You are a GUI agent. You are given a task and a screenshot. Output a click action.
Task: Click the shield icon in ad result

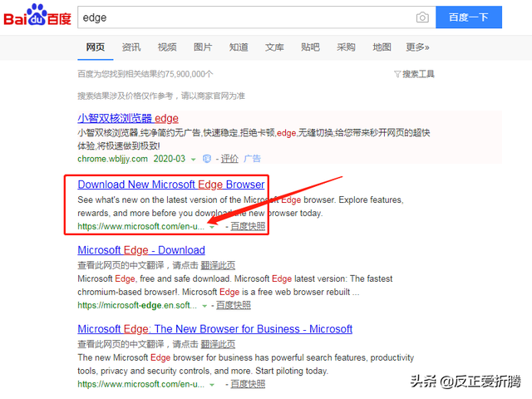pyautogui.click(x=207, y=159)
